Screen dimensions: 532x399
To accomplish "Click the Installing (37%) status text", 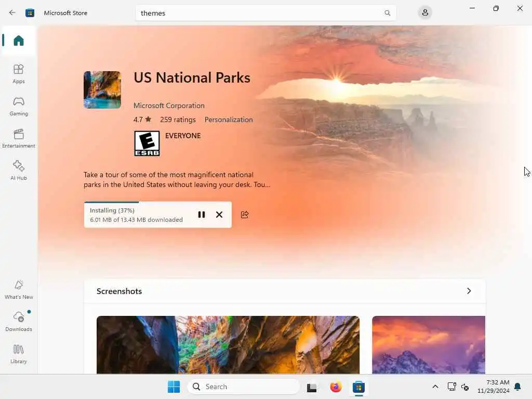I will pyautogui.click(x=112, y=210).
